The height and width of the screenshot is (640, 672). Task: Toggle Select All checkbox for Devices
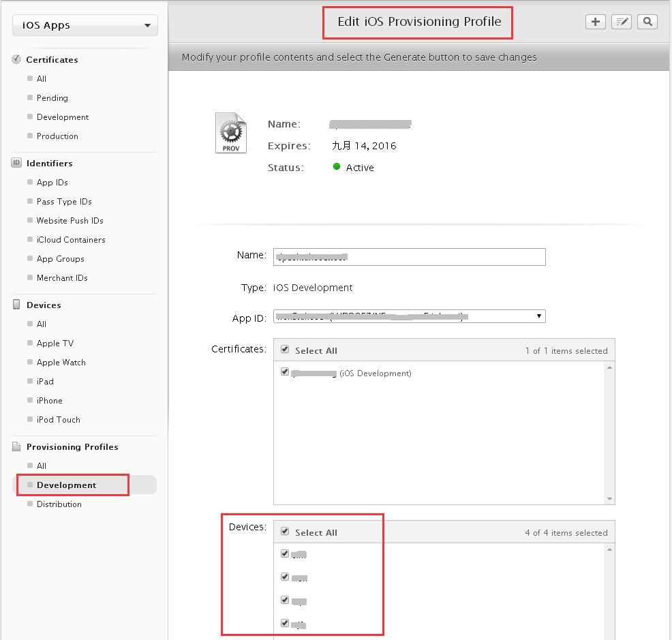click(x=285, y=532)
